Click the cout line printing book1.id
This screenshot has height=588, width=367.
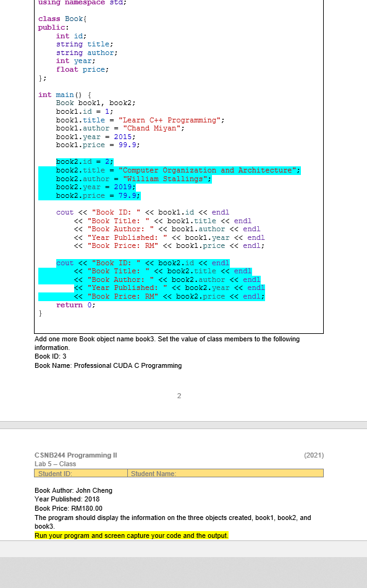(x=143, y=212)
